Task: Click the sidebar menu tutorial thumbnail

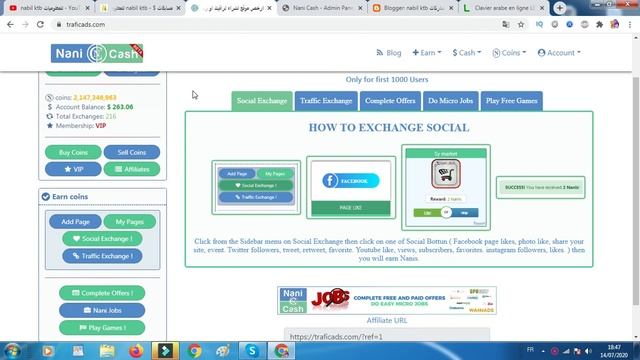Action: click(x=256, y=187)
